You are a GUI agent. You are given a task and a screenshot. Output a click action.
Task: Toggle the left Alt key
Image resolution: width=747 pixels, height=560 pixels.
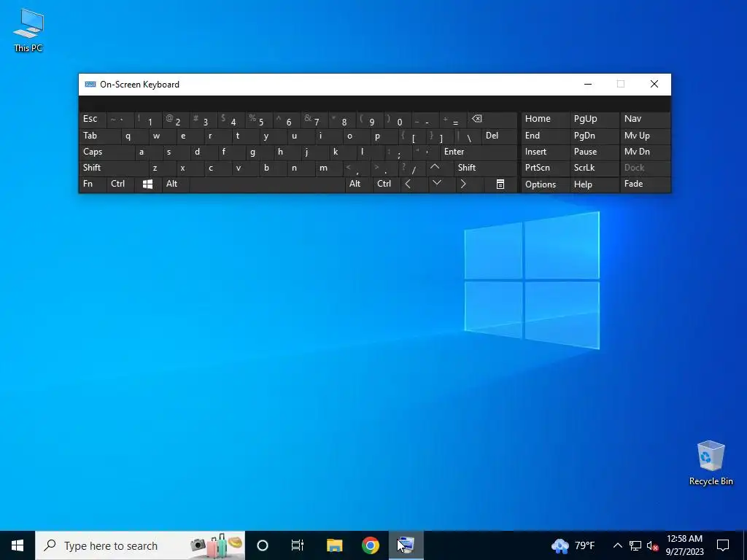176,184
